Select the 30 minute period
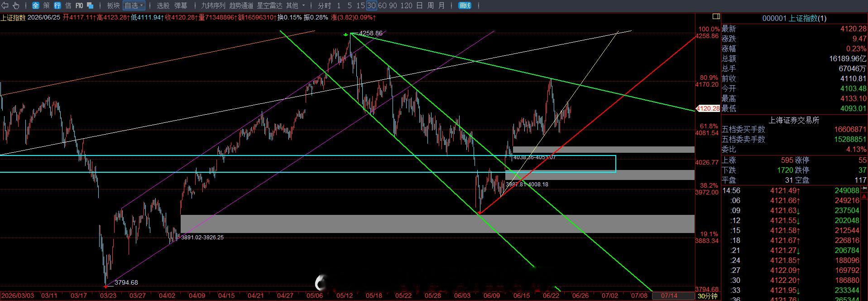 point(371,5)
